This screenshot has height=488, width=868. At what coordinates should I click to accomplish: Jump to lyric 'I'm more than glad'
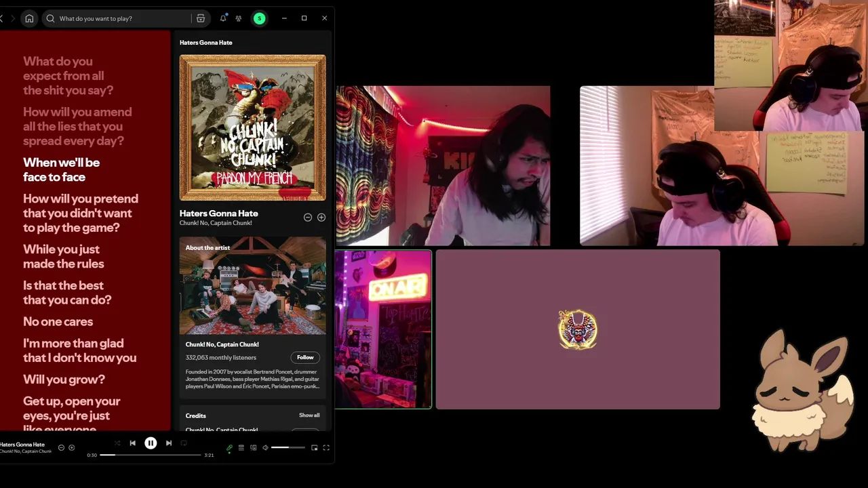point(79,350)
